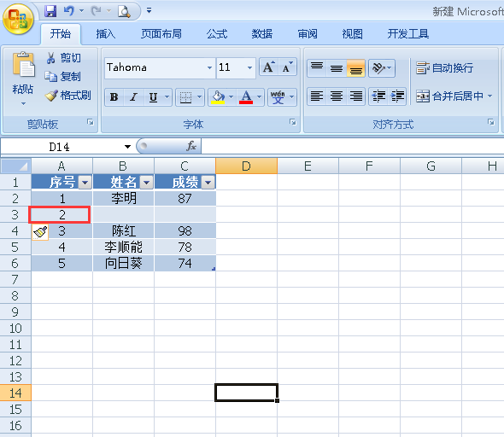Open the 成绩 column filter dropdown

208,183
